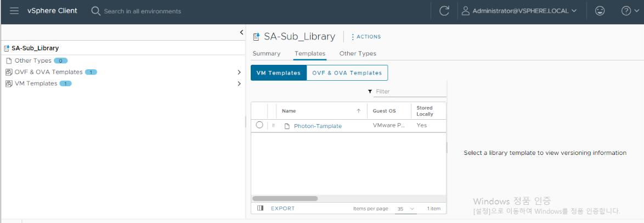
Task: Switch to the Other Types tab
Action: tap(358, 53)
